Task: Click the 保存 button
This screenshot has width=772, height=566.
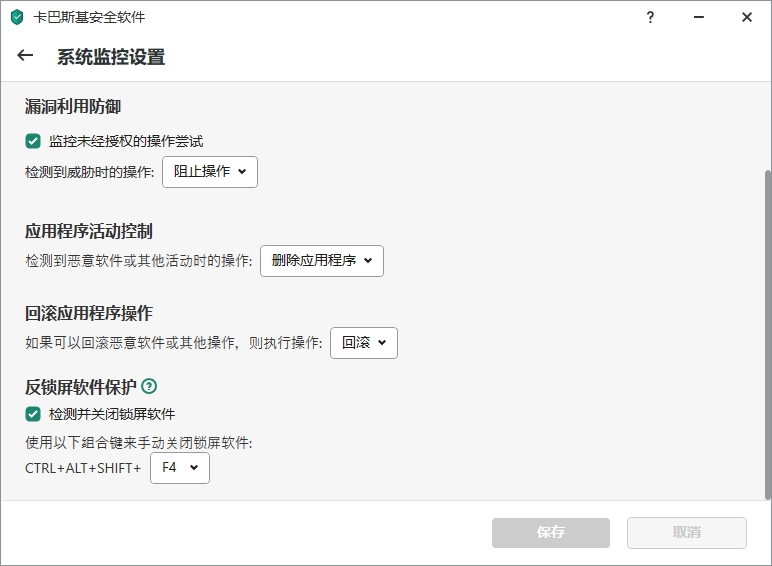Action: tap(550, 533)
